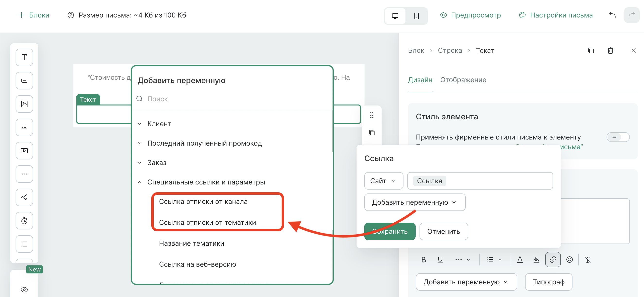Select the List block tool in sidebar
644x297 pixels.
(24, 244)
